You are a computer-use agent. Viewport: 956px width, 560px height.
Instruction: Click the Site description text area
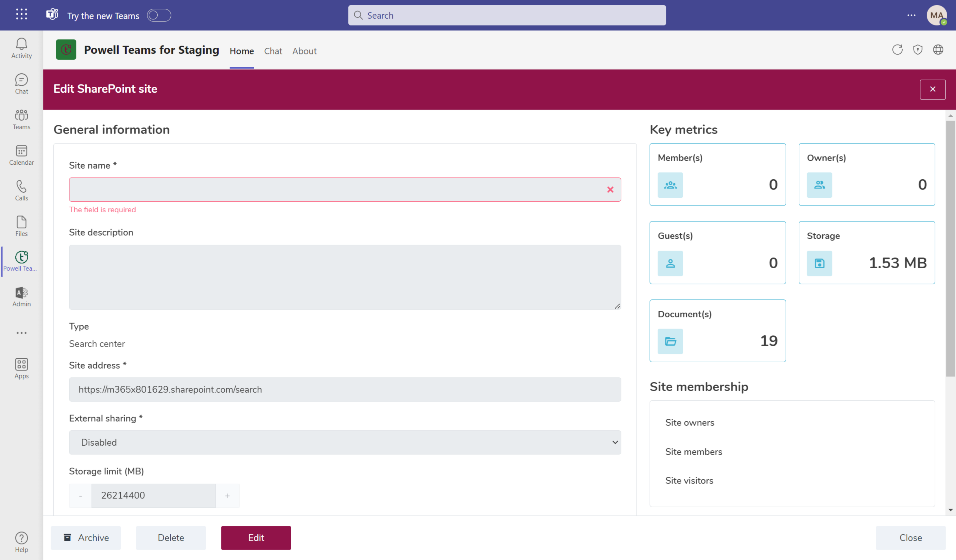point(345,277)
